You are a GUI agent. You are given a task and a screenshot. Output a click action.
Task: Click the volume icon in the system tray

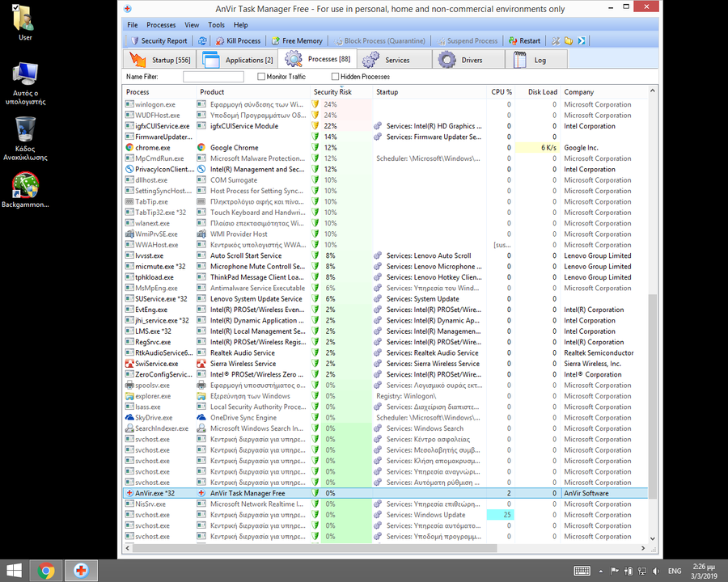point(655,571)
